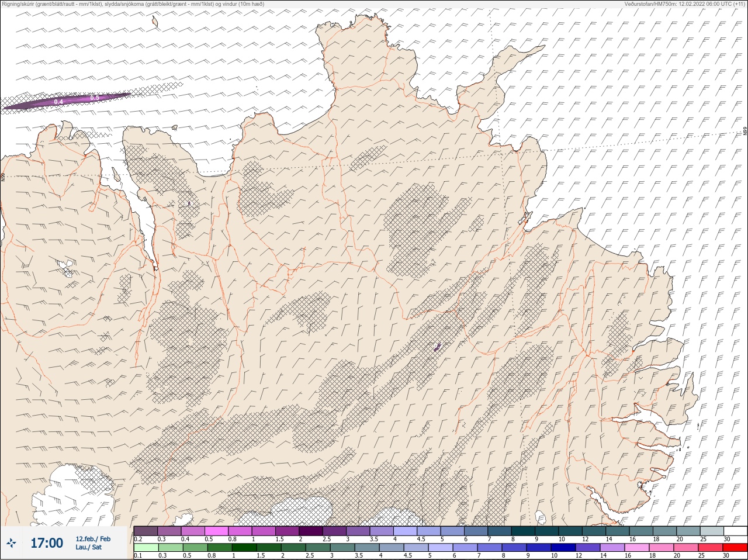Screen dimensions: 748x560
Task: Click the dark teal swatch at 9, upper row
Action: [x=547, y=531]
